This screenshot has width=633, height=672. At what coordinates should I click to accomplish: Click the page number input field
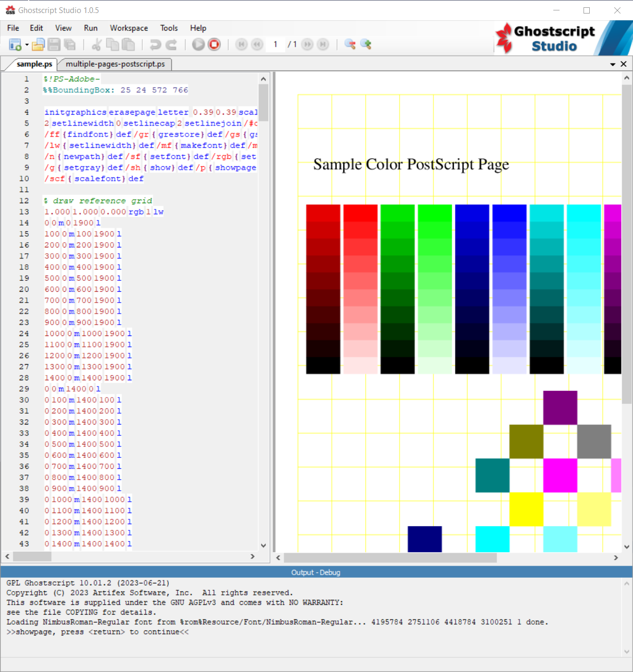tap(275, 45)
